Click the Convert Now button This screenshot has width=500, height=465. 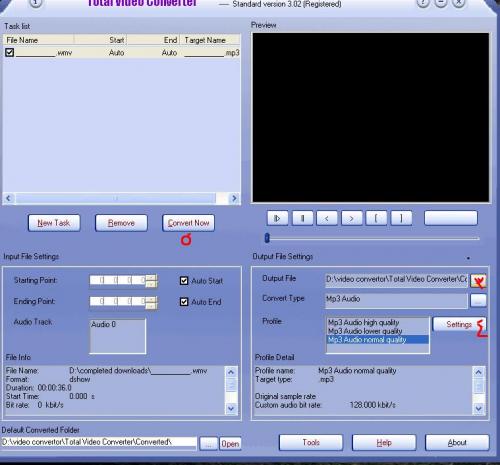click(x=188, y=223)
